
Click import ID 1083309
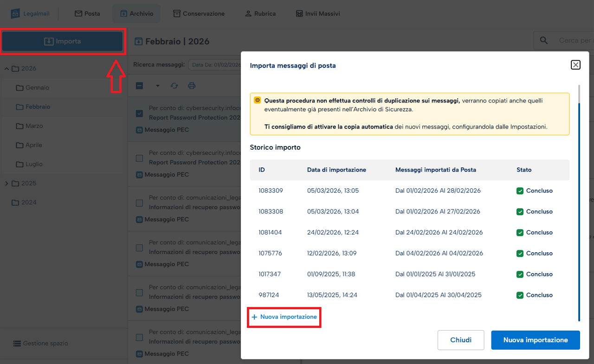tap(271, 191)
